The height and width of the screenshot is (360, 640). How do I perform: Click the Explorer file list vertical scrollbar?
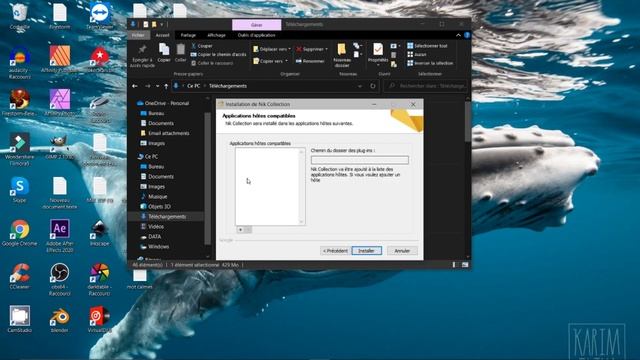pyautogui.click(x=468, y=121)
